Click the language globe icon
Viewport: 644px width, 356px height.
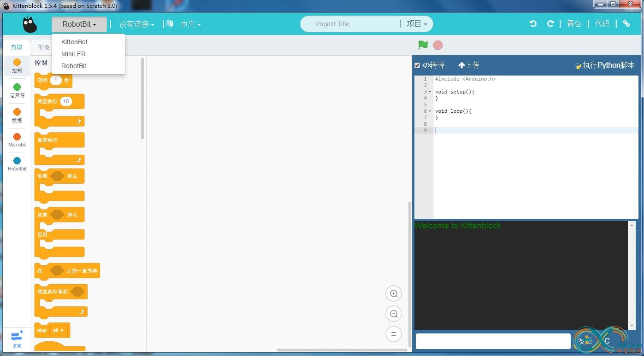pos(170,24)
